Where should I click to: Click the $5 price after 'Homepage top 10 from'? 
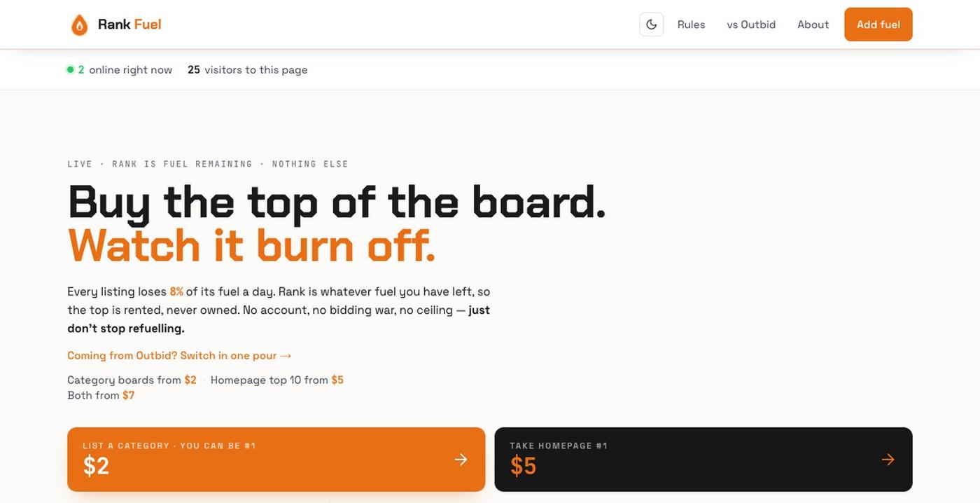(x=337, y=380)
